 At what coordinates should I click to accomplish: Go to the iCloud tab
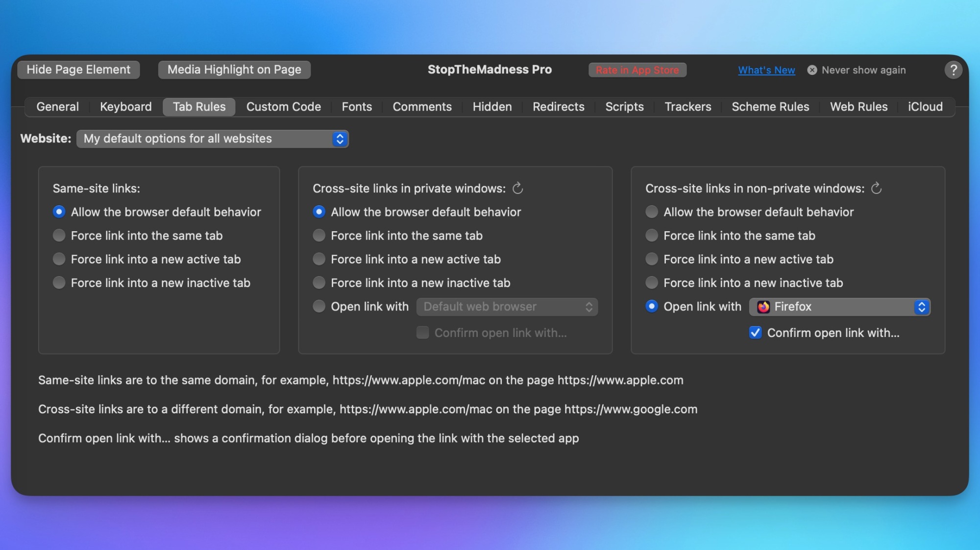point(925,107)
